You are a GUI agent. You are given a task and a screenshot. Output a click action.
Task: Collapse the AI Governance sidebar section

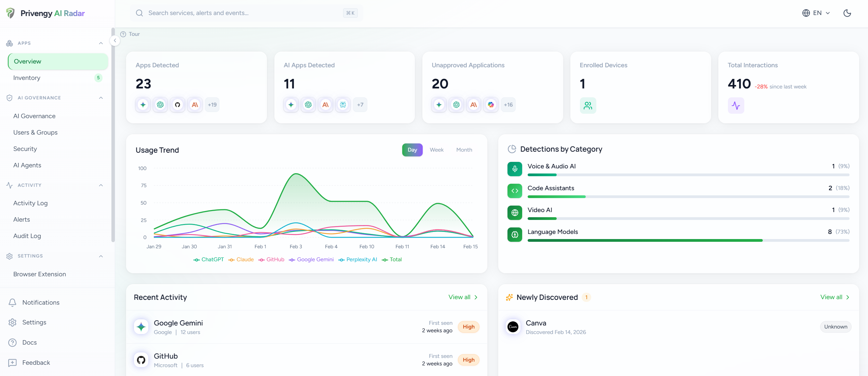[x=101, y=98]
